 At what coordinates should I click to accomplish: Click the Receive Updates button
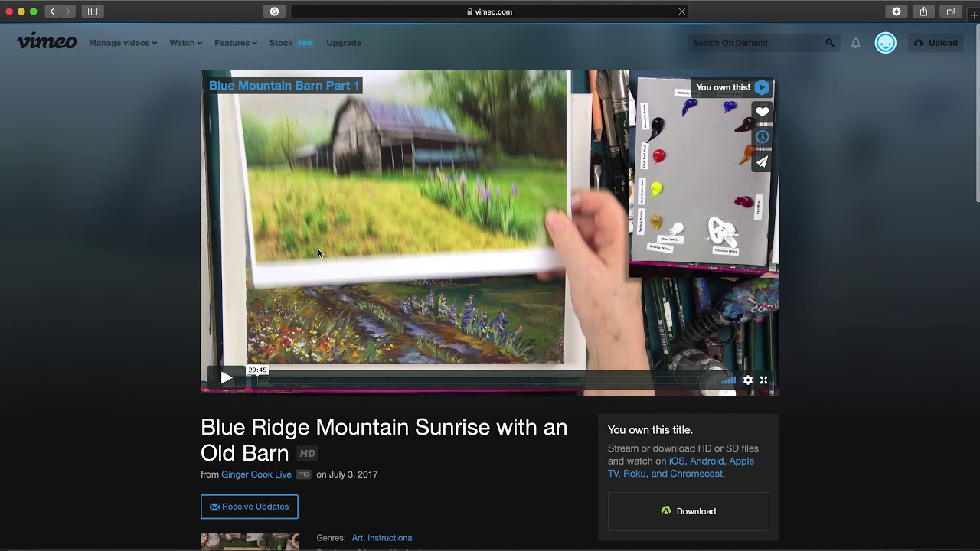pos(250,507)
